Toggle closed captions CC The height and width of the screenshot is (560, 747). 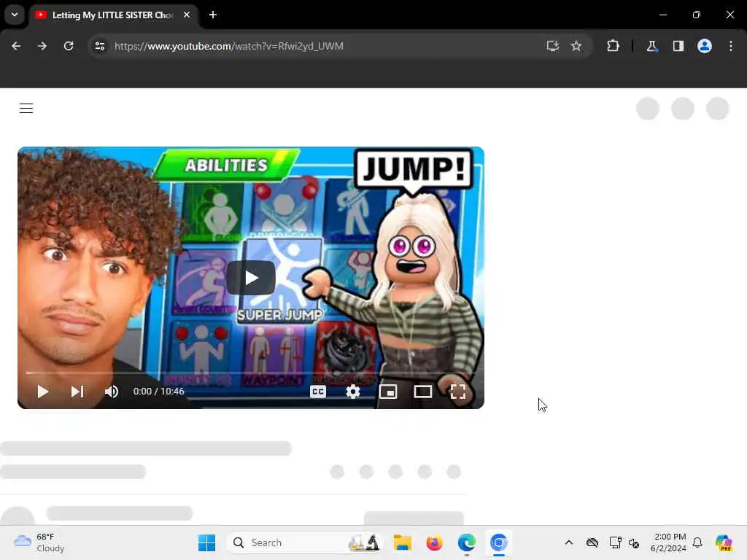pyautogui.click(x=318, y=392)
